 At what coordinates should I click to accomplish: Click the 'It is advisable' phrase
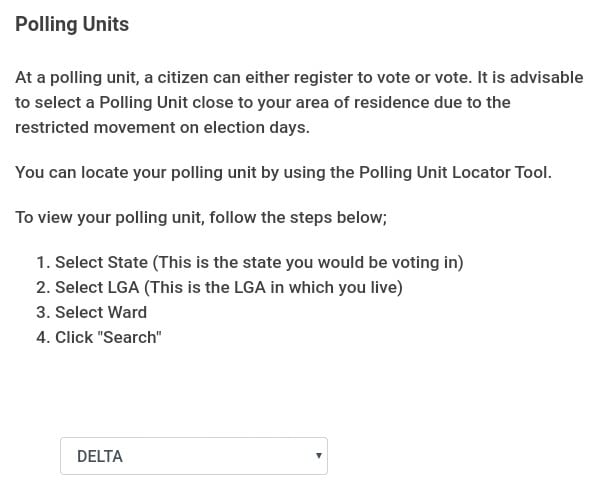click(x=530, y=78)
